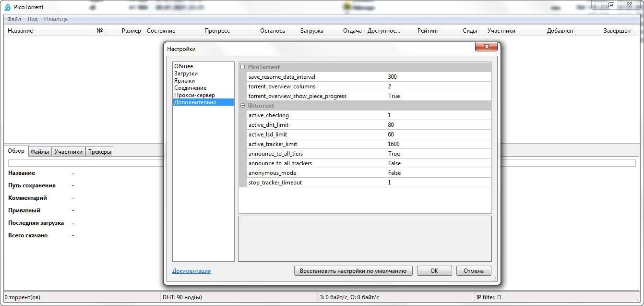Click the Отмена button
The height and width of the screenshot is (306, 644).
[x=474, y=271]
